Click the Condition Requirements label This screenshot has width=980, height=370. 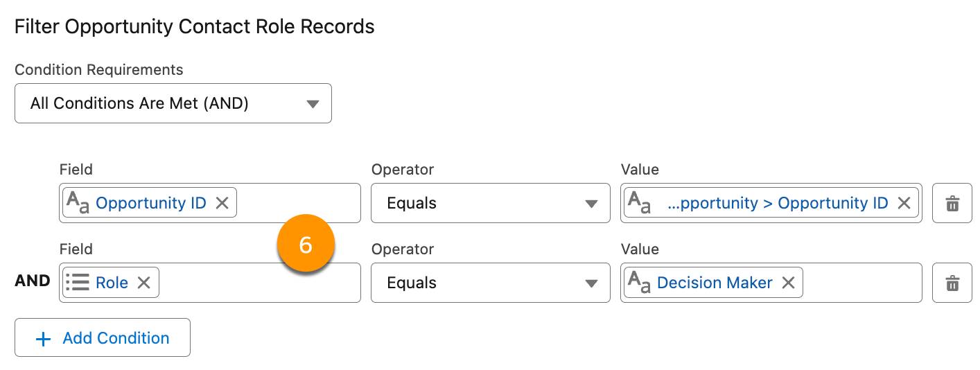99,70
